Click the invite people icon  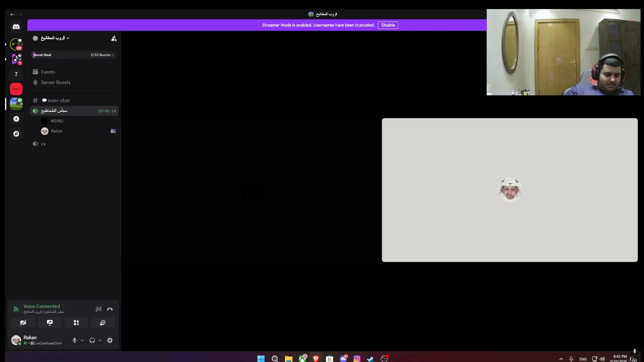(x=114, y=38)
